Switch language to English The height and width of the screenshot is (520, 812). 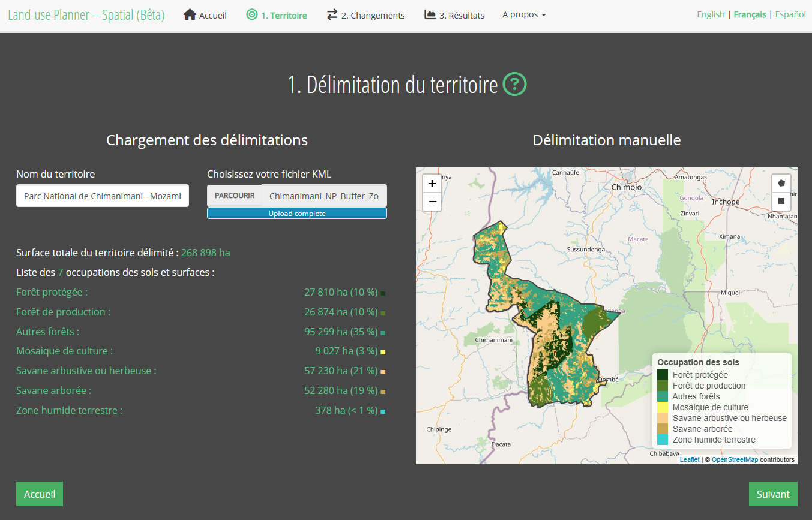point(711,14)
